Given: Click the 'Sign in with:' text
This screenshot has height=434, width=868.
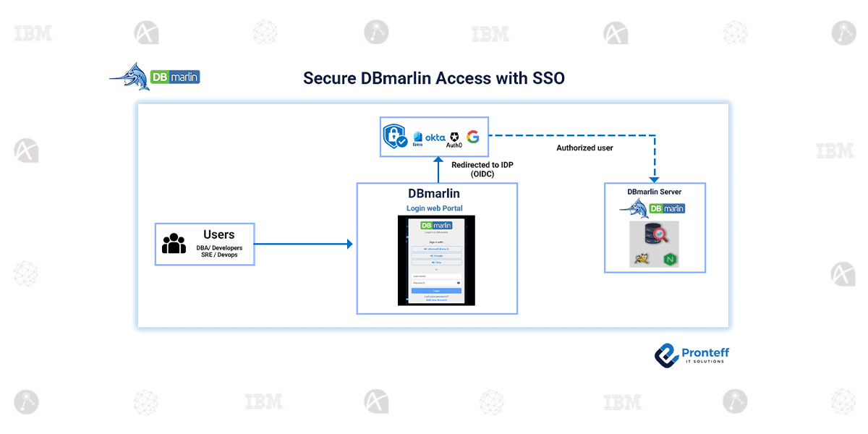Looking at the screenshot, I should 436,242.
